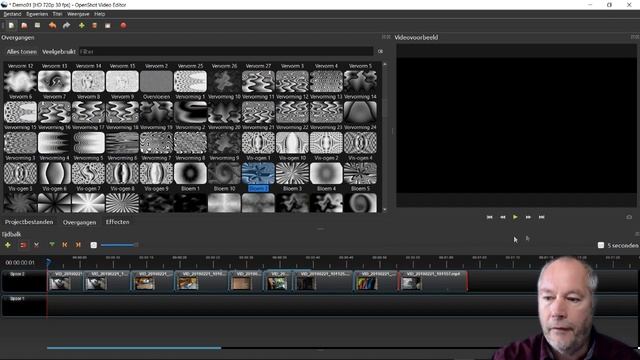The height and width of the screenshot is (360, 640).
Task: Jump to the end of the preview
Action: tap(541, 217)
